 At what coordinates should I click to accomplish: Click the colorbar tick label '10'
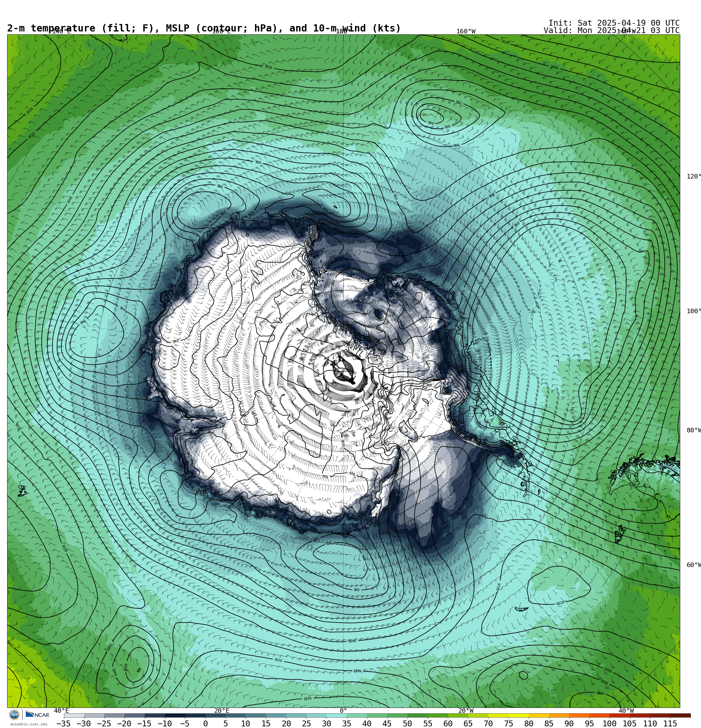246,723
